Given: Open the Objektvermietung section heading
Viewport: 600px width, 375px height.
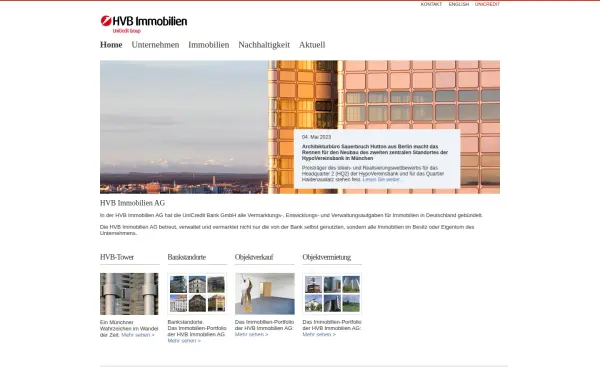Looking at the screenshot, I should point(326,257).
